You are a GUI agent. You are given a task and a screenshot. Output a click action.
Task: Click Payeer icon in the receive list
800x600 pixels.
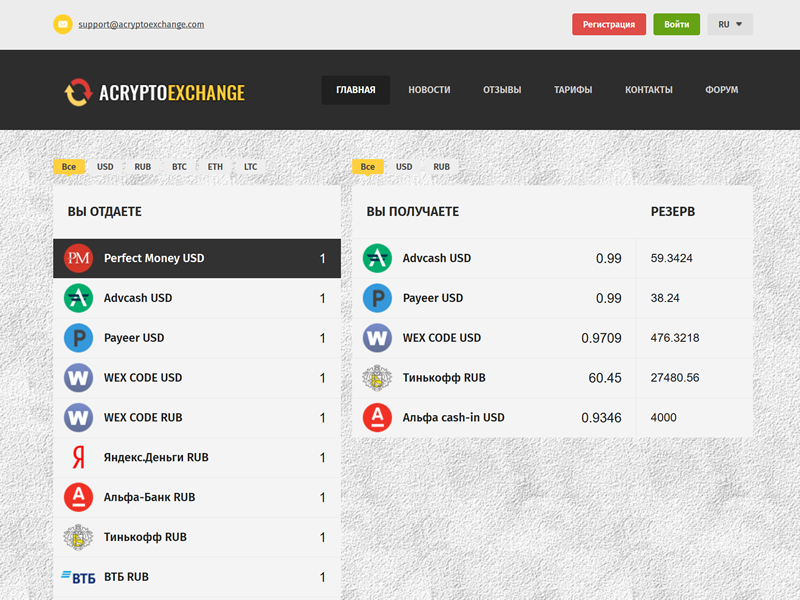click(x=377, y=298)
